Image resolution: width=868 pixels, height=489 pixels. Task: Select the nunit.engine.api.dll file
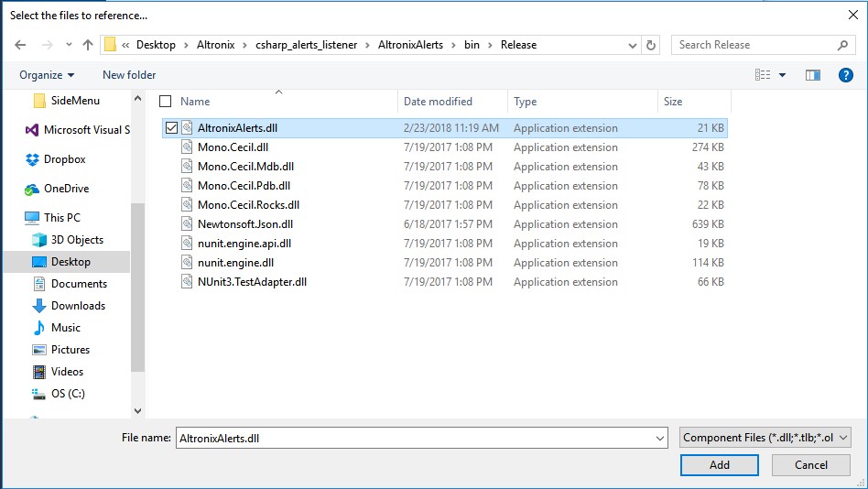pyautogui.click(x=244, y=243)
